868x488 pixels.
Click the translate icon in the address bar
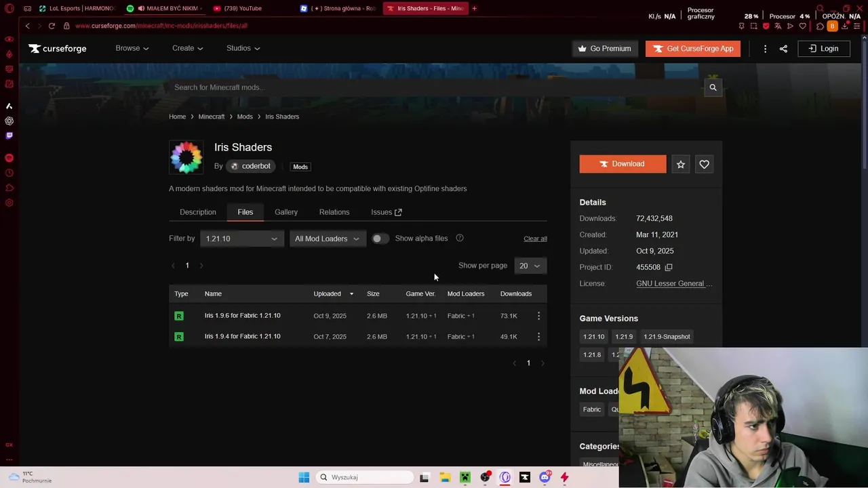778,26
